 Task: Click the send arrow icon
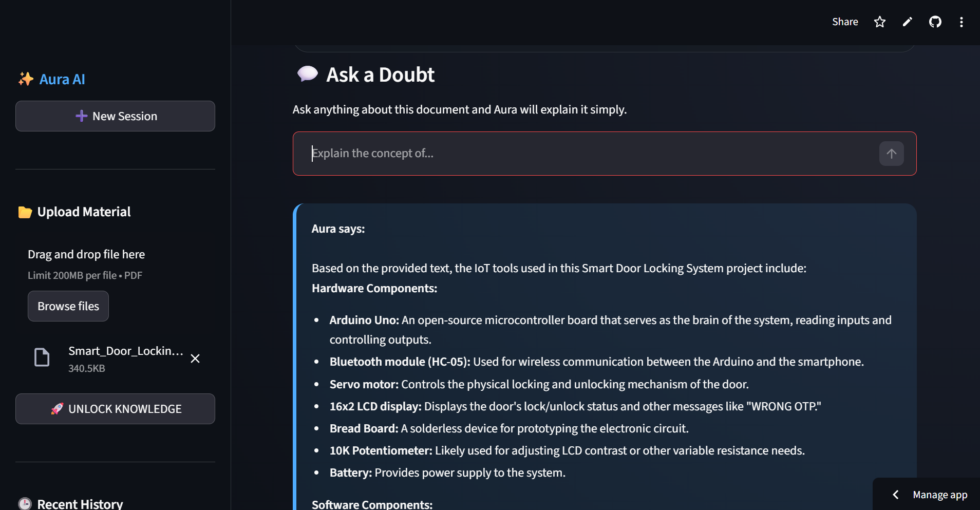[x=891, y=154]
